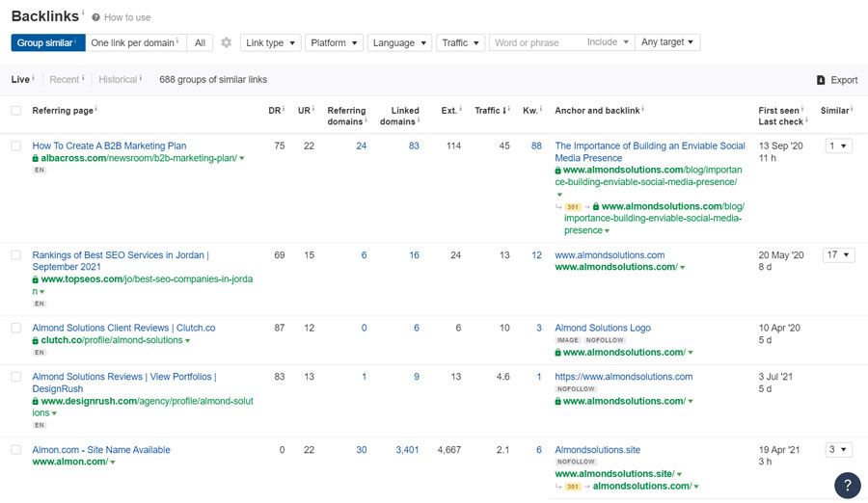
Task: Click referring domains value 24 in first row
Action: click(x=361, y=146)
